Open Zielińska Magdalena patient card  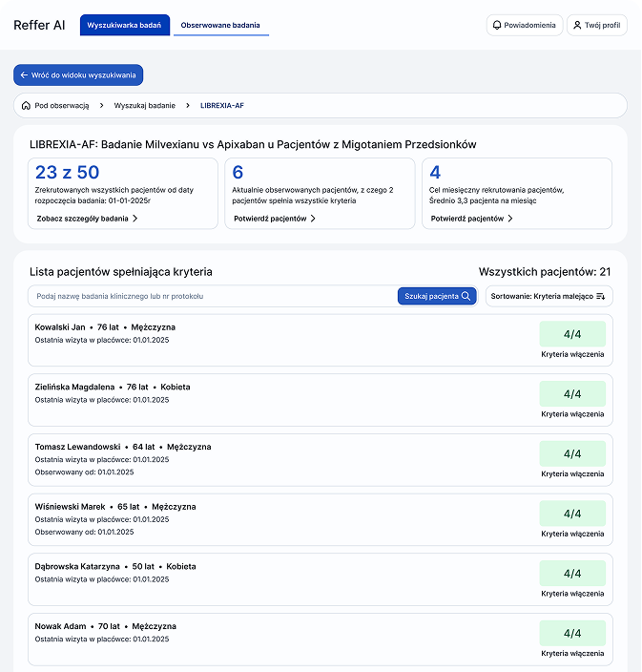pyautogui.click(x=321, y=400)
